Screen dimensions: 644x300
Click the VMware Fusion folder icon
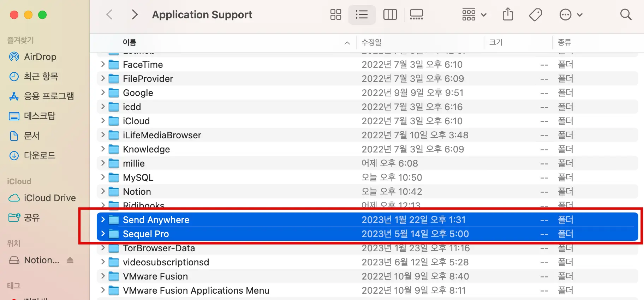pos(114,276)
